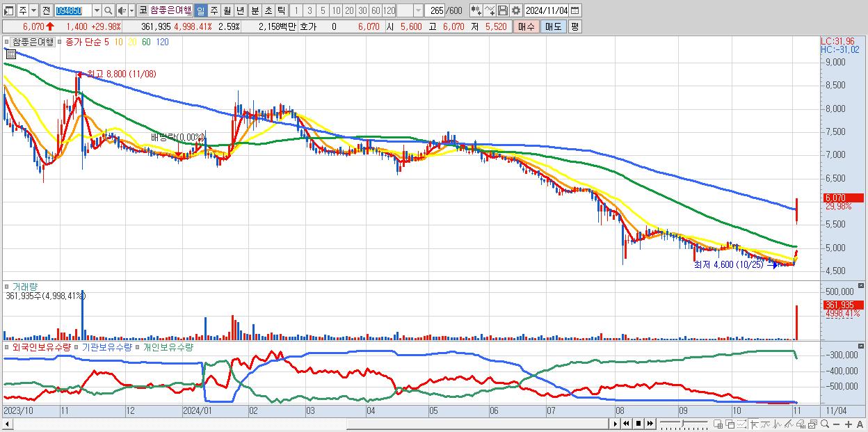
Task: Click the date field 2024/11/04
Action: pos(546,10)
